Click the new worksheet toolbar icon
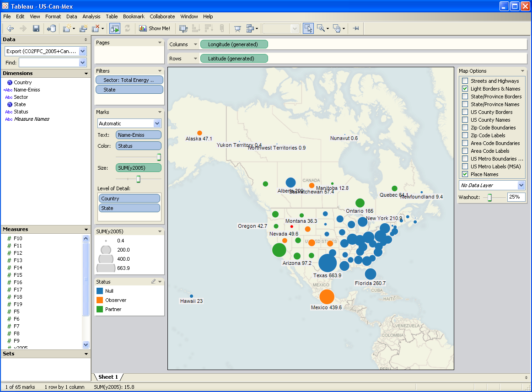 (67, 28)
